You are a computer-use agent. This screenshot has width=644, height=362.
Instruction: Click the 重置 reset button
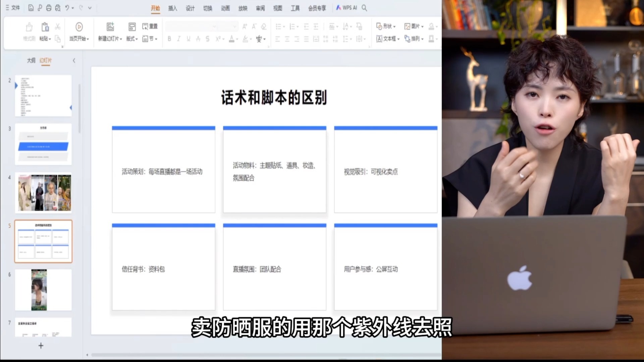150,26
